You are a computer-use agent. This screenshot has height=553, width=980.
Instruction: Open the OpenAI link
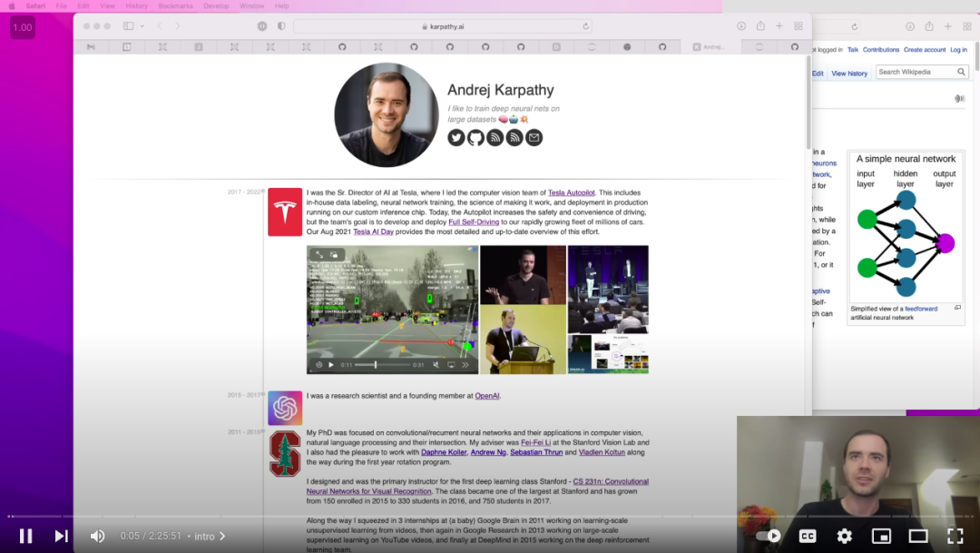click(x=487, y=396)
